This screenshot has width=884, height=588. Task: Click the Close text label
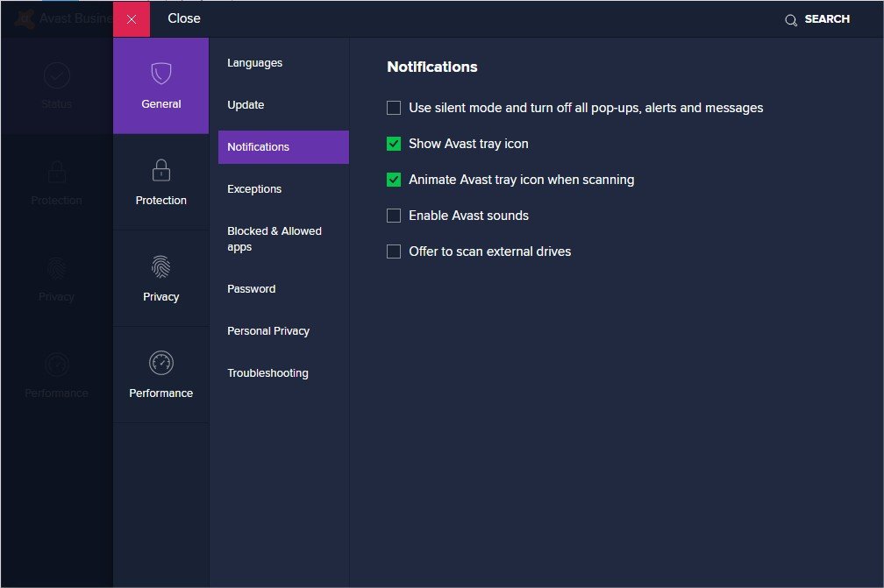(x=184, y=18)
